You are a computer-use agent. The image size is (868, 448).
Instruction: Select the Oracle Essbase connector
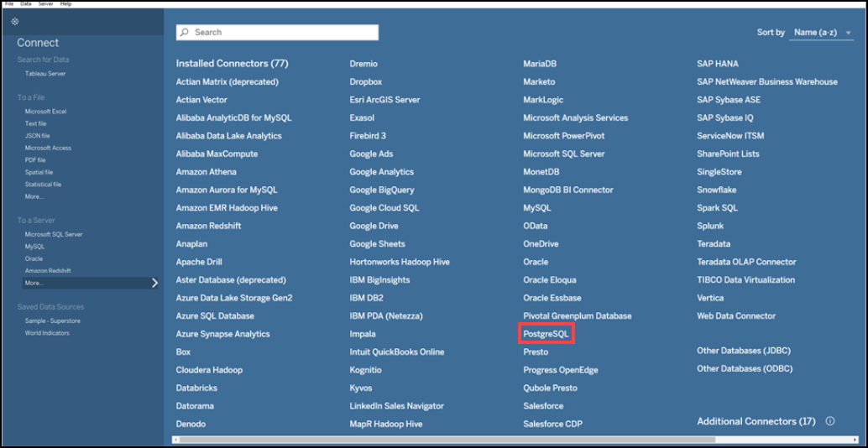pos(552,298)
